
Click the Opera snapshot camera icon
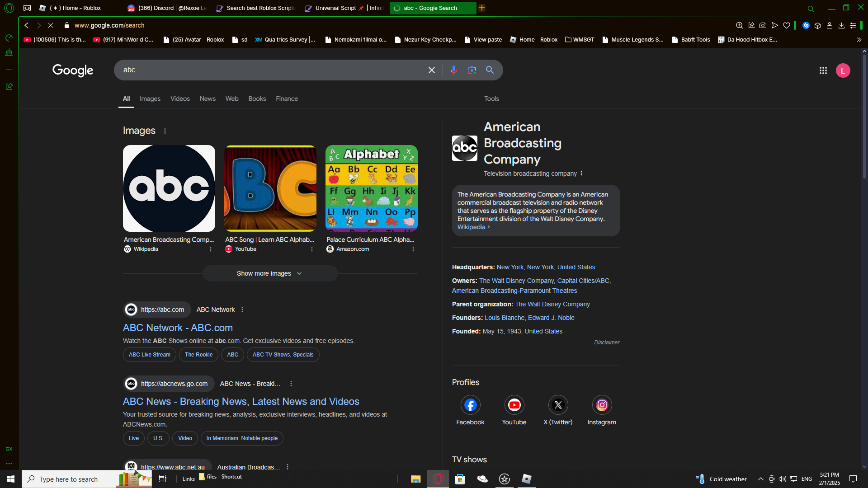763,25
